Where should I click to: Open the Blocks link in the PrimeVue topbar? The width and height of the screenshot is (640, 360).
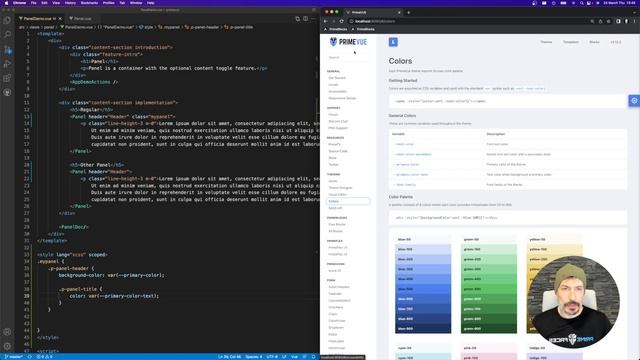pyautogui.click(x=595, y=42)
